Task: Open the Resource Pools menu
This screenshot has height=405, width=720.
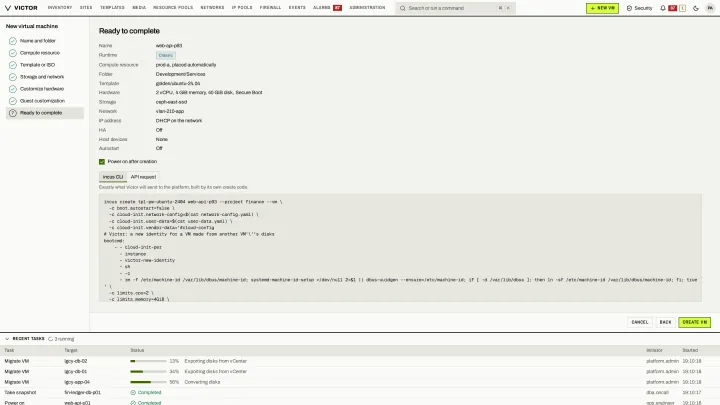Action: [173, 8]
